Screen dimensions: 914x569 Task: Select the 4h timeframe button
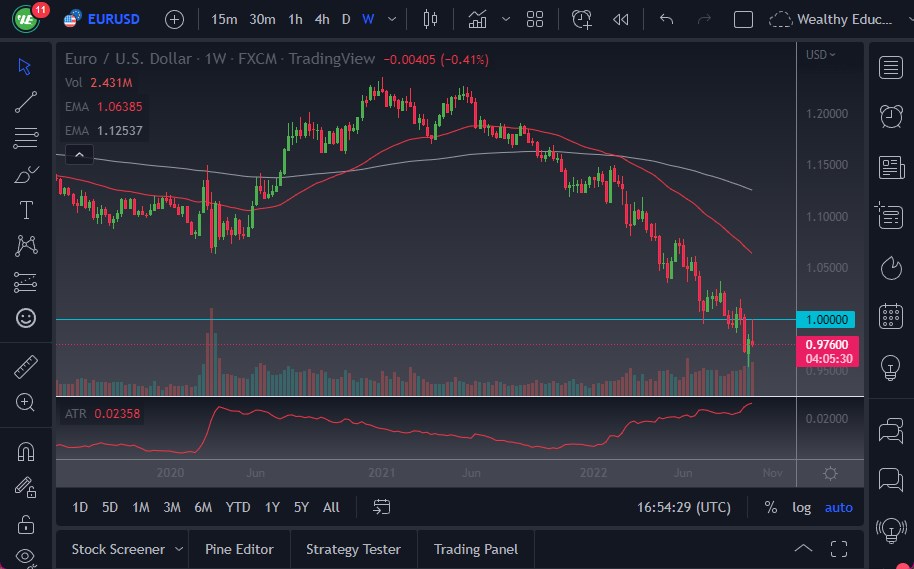[321, 19]
